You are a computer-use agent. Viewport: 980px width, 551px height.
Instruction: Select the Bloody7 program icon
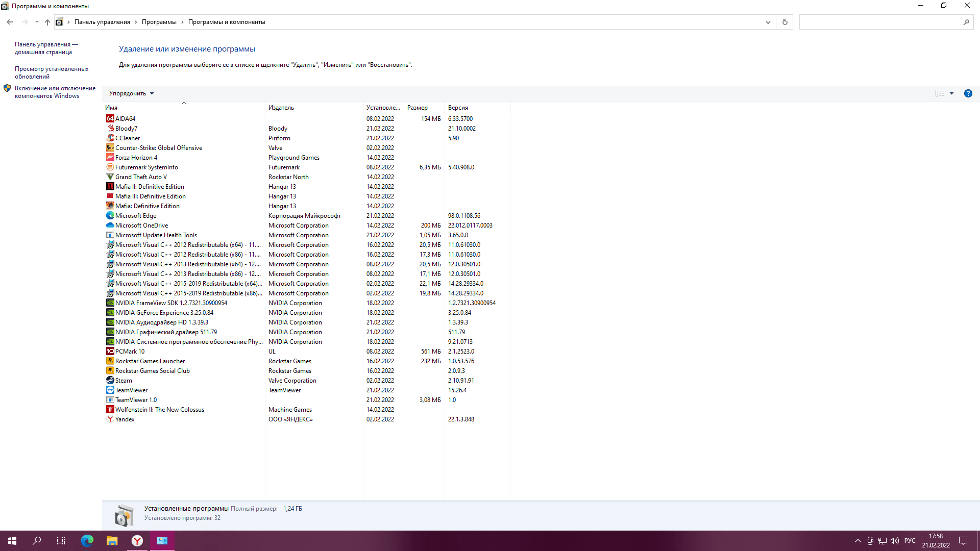(x=110, y=128)
